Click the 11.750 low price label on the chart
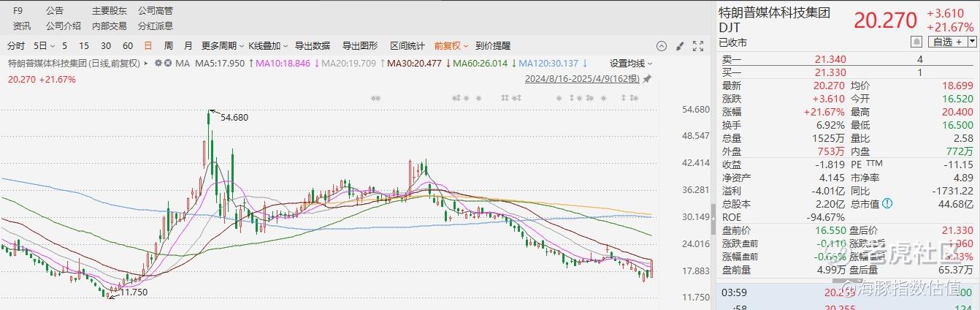The height and width of the screenshot is (310, 980). tap(134, 292)
